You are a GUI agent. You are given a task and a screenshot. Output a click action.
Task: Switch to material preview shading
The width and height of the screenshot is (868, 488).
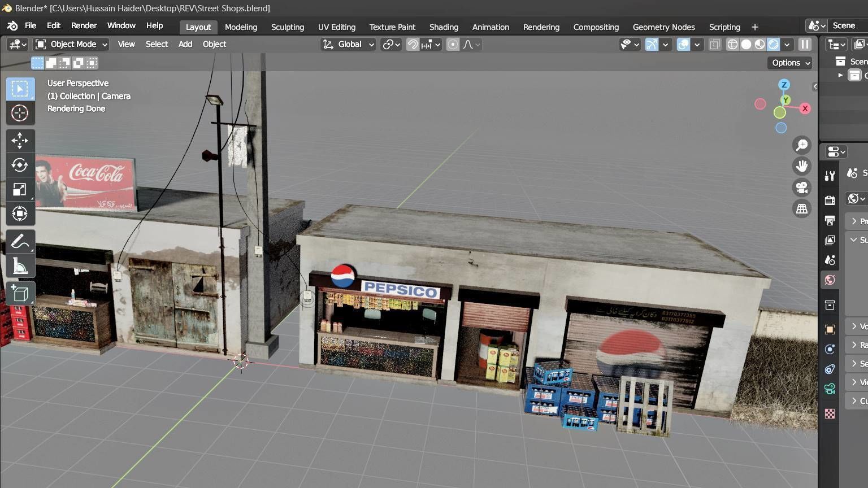coord(759,44)
